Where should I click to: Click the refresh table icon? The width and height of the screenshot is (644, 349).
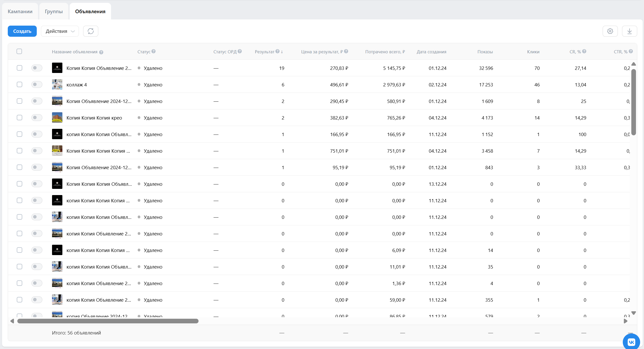point(91,31)
